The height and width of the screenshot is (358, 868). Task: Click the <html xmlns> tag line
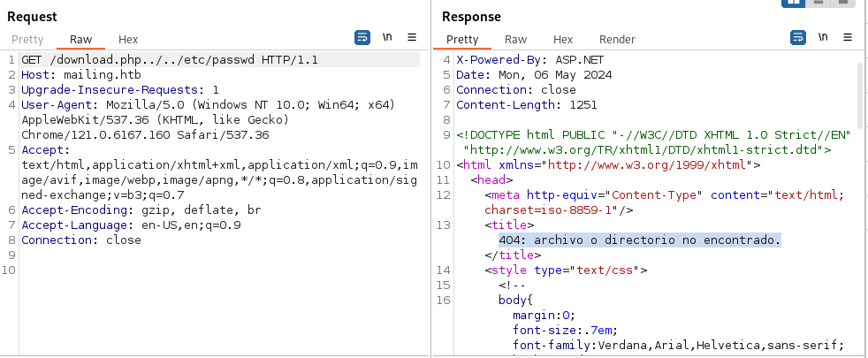point(608,164)
